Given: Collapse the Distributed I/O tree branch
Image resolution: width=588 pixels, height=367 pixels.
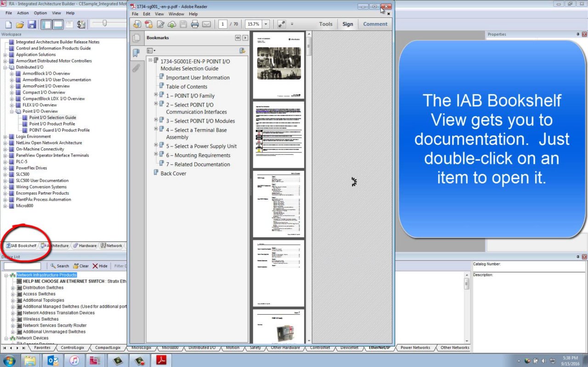Looking at the screenshot, I should (5, 67).
